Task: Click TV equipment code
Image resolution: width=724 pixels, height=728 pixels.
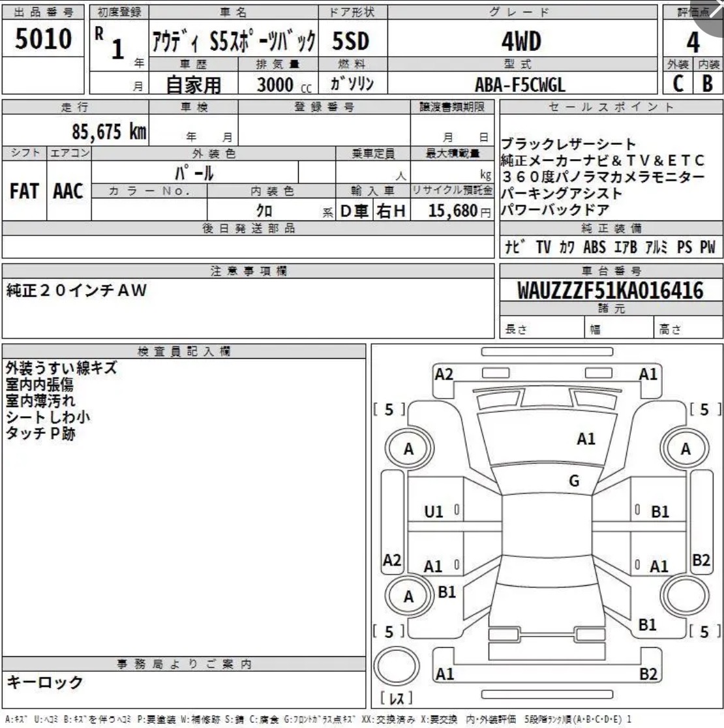Action: coord(543,247)
